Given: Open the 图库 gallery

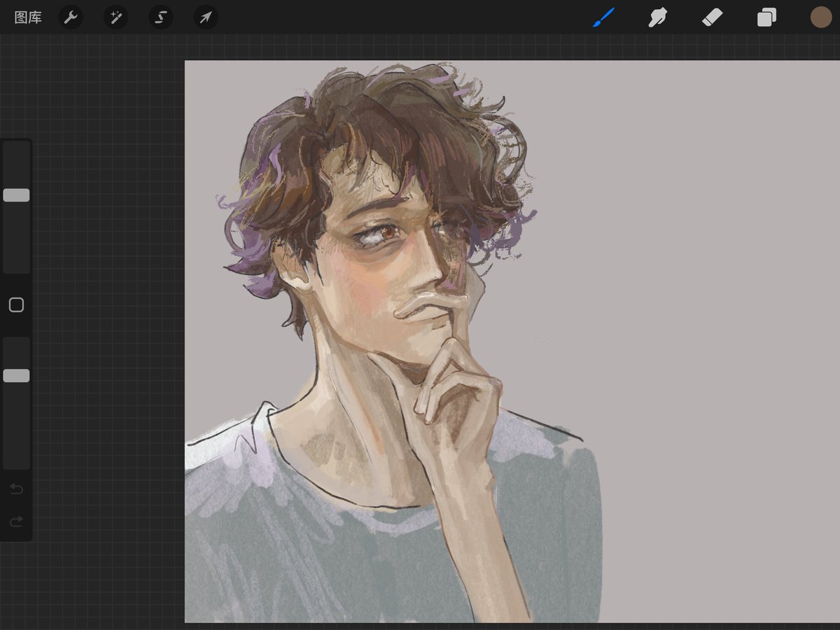Looking at the screenshot, I should [28, 17].
